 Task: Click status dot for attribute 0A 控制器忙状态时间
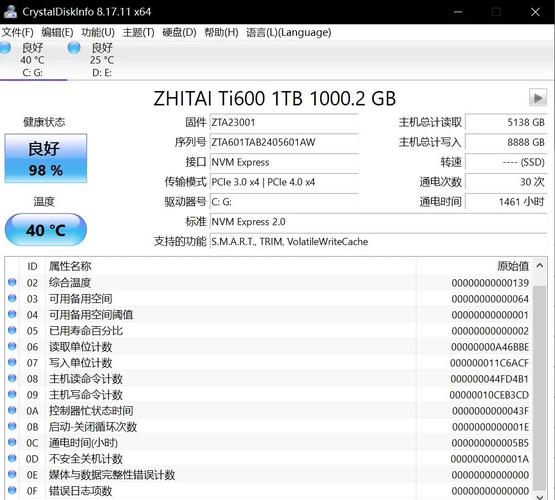(x=12, y=410)
